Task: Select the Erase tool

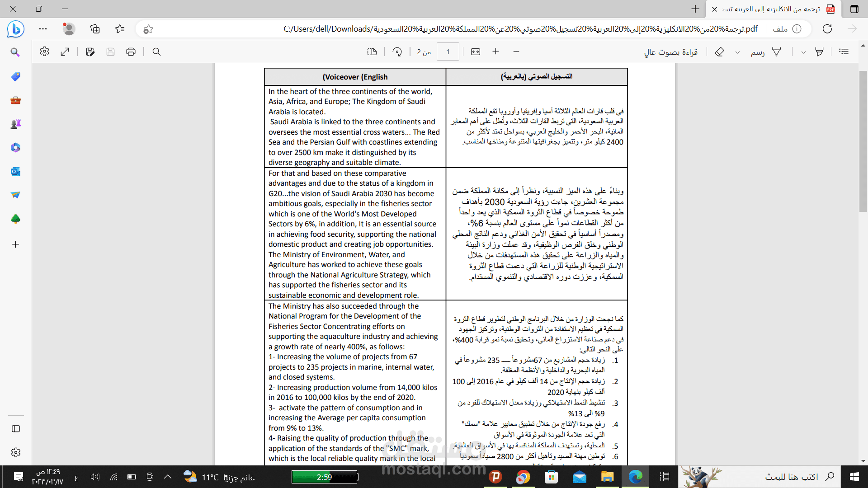Action: pyautogui.click(x=719, y=52)
